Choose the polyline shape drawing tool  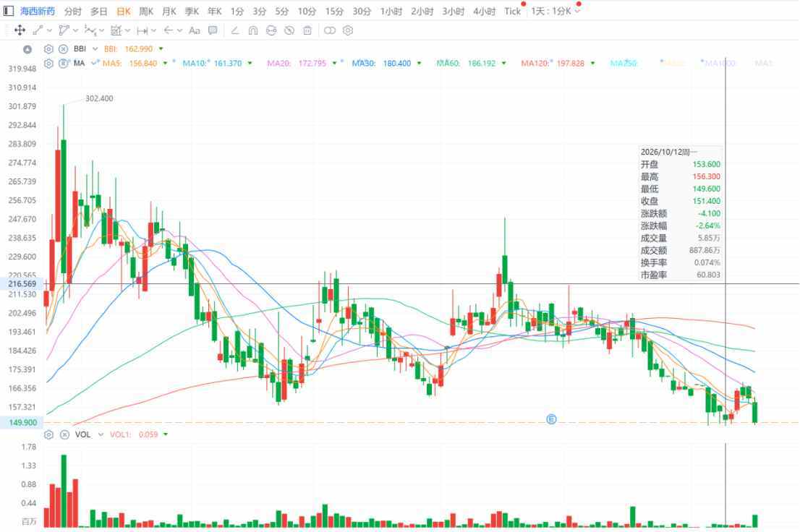point(64,30)
